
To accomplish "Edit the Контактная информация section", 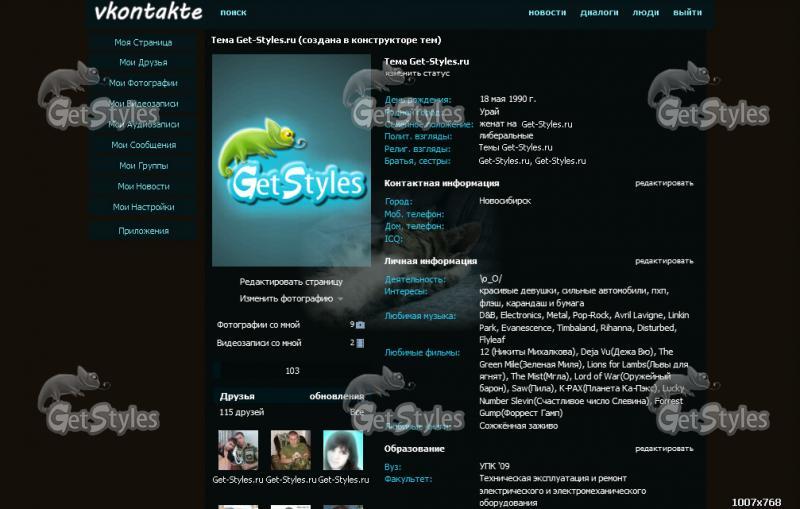I will point(663,184).
